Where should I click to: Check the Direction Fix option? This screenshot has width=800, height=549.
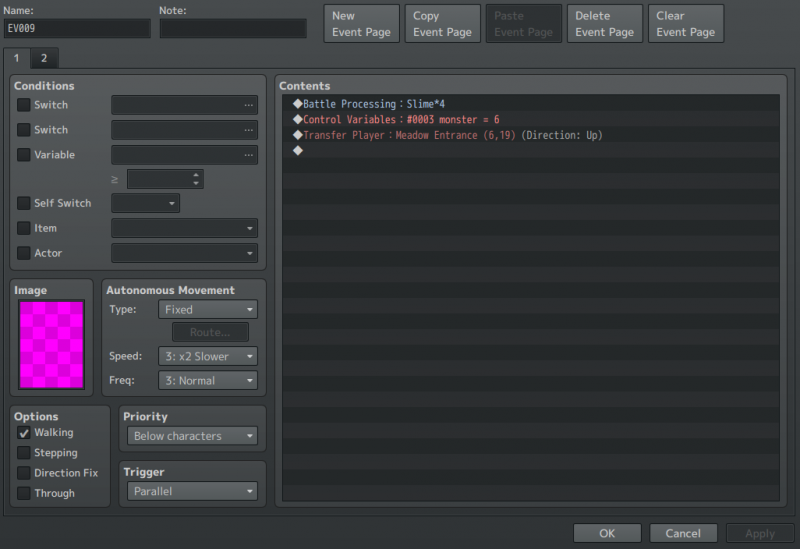click(x=23, y=473)
